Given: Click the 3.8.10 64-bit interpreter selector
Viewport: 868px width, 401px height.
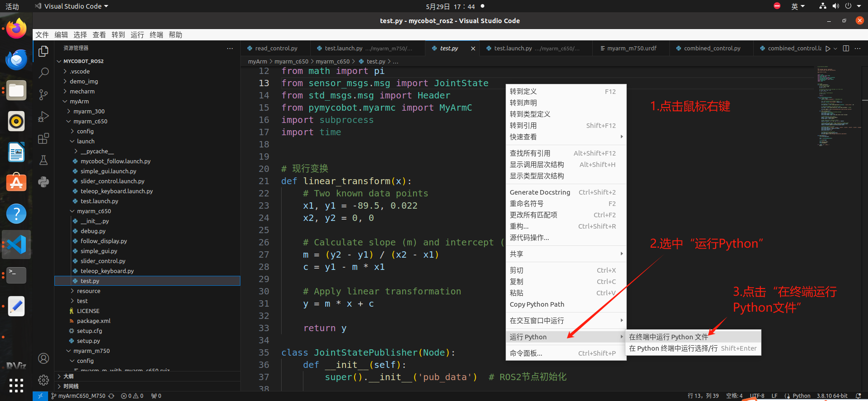Looking at the screenshot, I should coord(832,396).
